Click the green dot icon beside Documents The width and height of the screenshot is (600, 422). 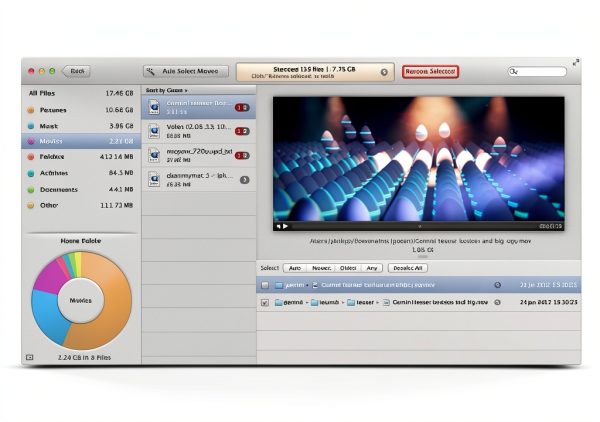coord(31,190)
